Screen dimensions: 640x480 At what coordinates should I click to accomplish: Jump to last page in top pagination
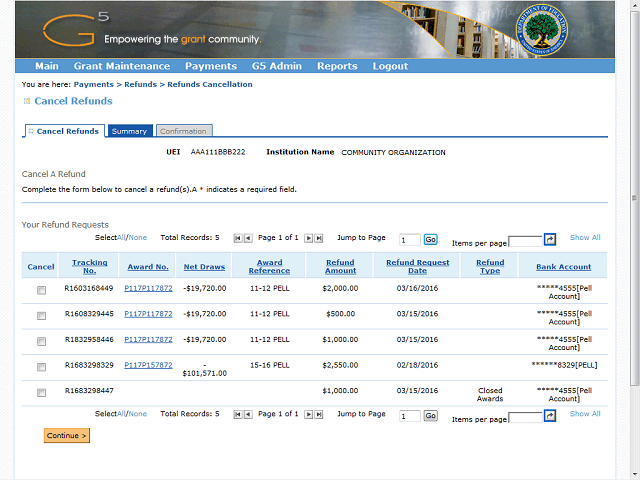tap(319, 238)
